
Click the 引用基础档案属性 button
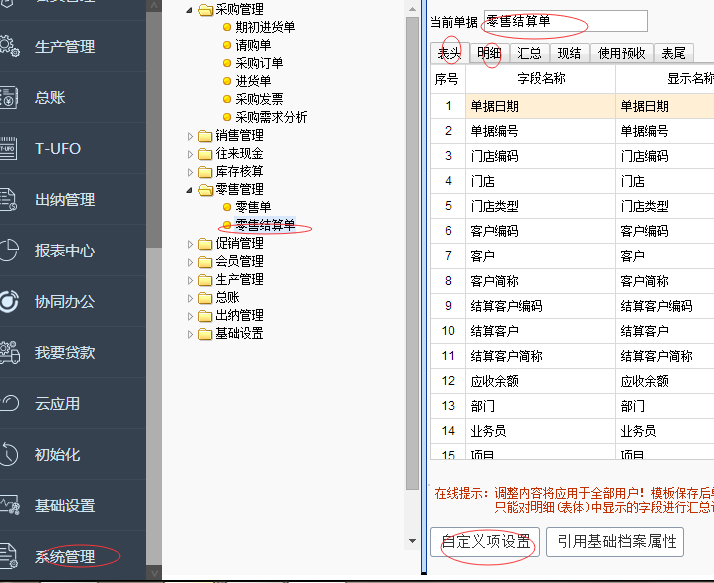(616, 542)
